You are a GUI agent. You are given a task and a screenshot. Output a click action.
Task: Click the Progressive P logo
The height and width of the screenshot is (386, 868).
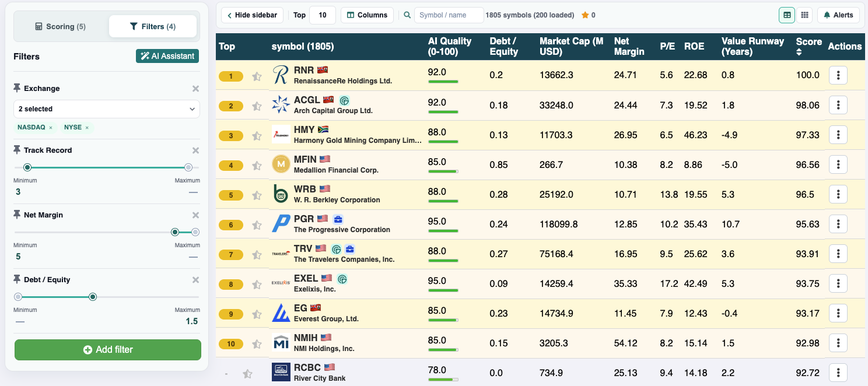[281, 224]
